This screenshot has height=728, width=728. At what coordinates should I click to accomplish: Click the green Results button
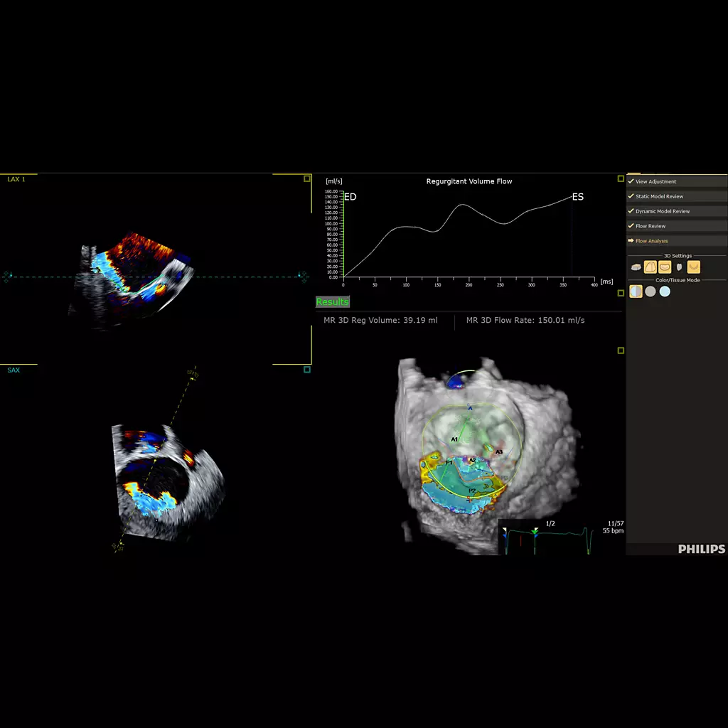click(333, 302)
